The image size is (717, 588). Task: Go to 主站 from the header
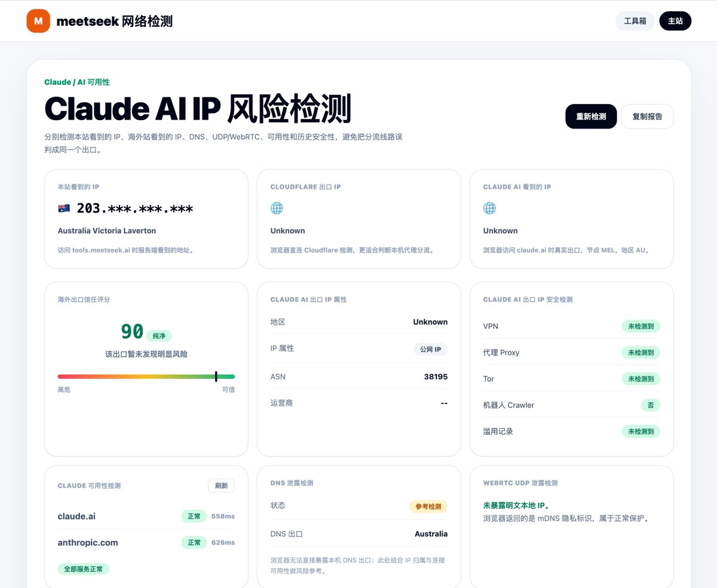coord(675,21)
